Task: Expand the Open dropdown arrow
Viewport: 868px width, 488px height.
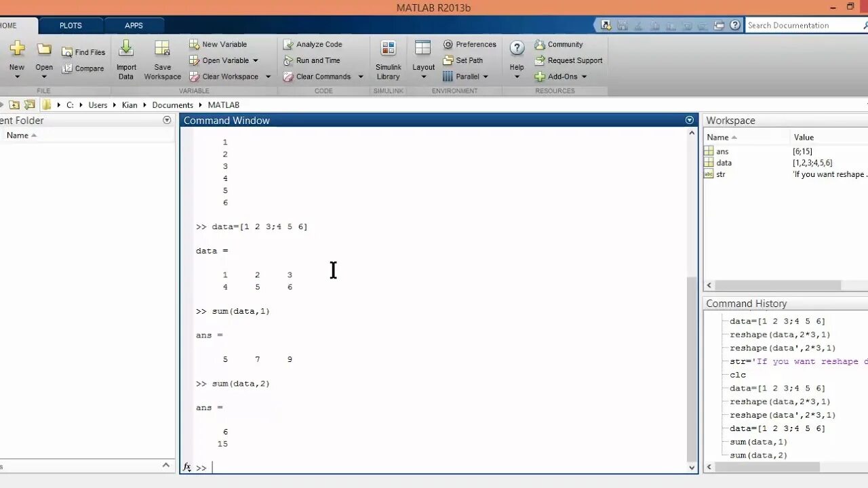Action: click(44, 77)
